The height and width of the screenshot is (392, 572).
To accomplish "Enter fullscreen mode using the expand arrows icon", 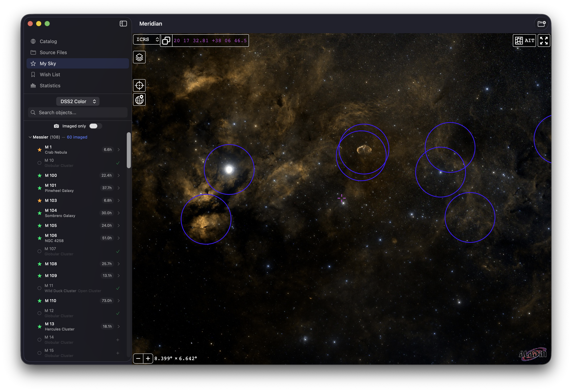I will 544,40.
